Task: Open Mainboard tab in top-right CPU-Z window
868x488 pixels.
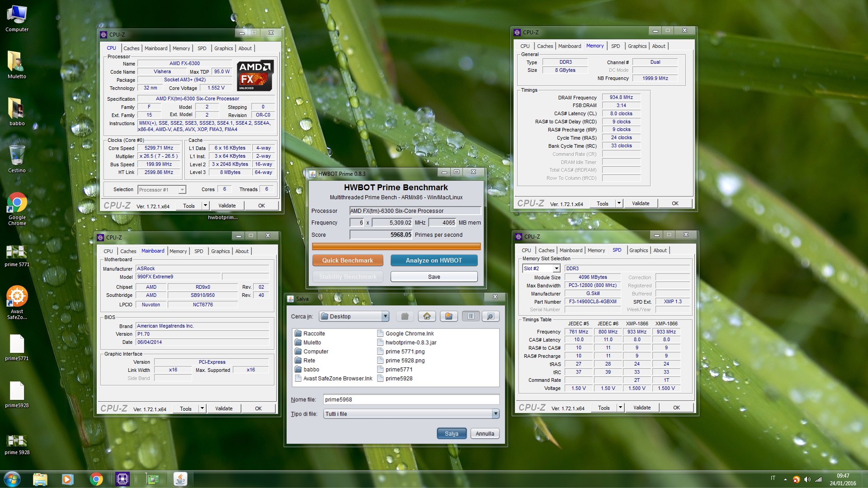Action: click(x=569, y=46)
